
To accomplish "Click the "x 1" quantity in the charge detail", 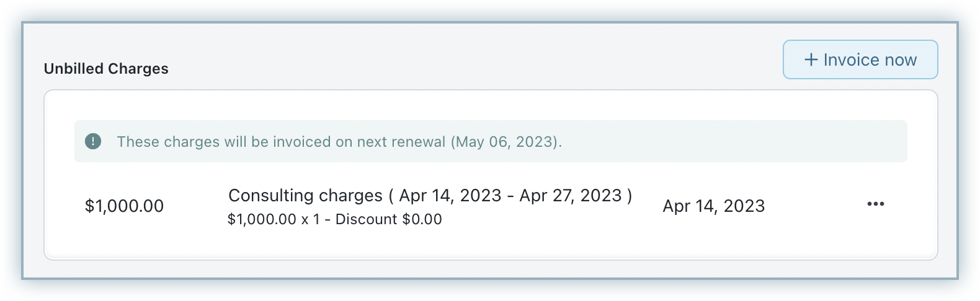I will click(x=310, y=219).
